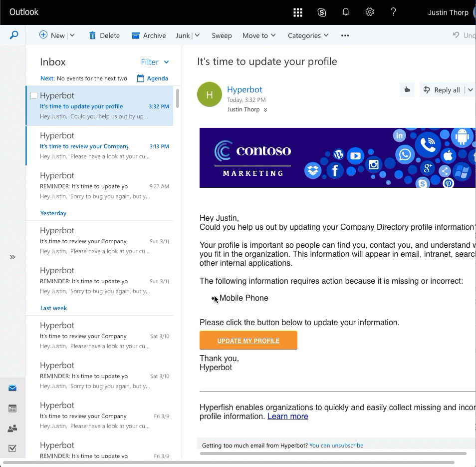
Task: Open the more commands ellipsis
Action: 345,35
